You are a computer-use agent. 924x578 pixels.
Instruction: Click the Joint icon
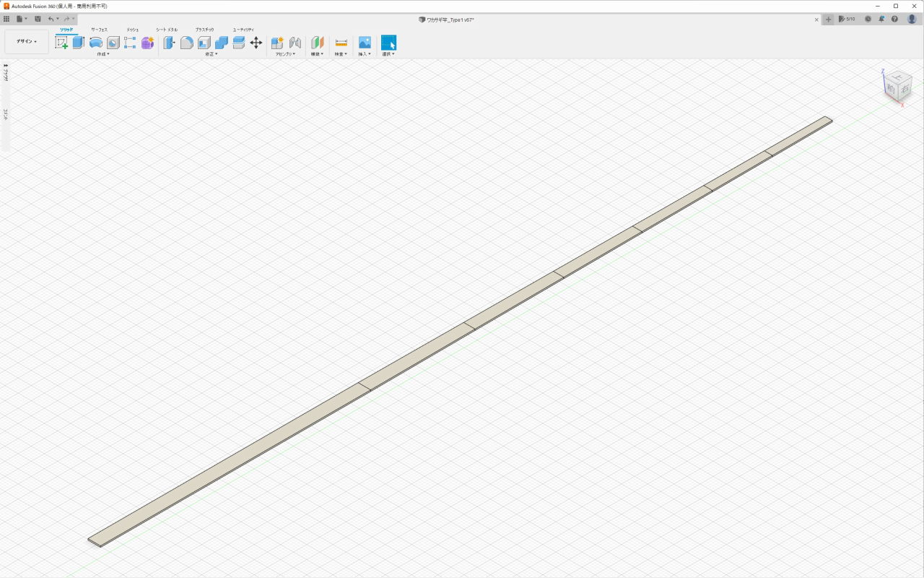(x=295, y=43)
